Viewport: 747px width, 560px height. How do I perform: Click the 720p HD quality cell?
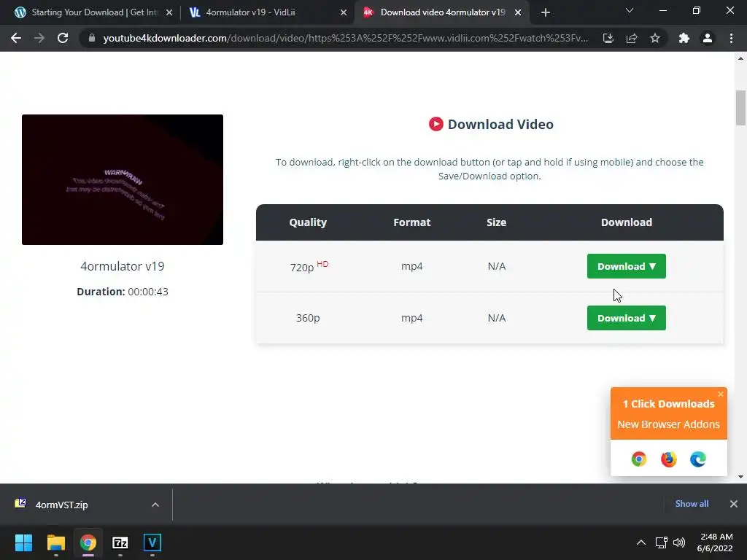[309, 266]
